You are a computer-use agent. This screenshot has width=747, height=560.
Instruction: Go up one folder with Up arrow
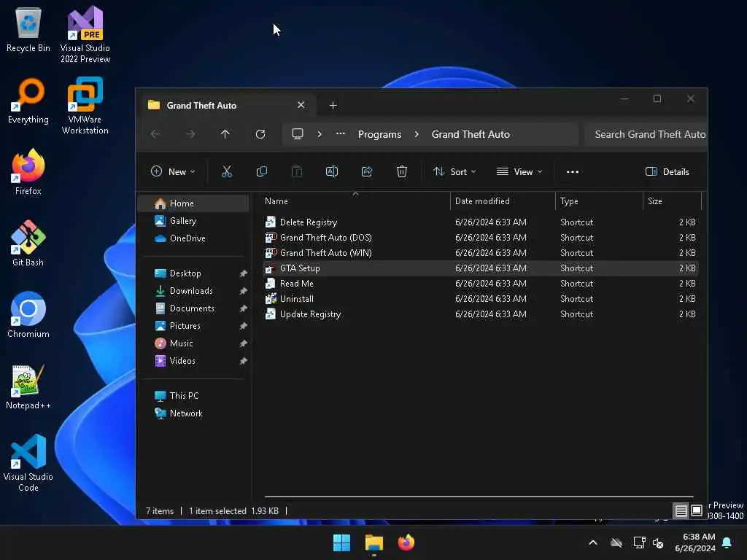[x=225, y=134]
